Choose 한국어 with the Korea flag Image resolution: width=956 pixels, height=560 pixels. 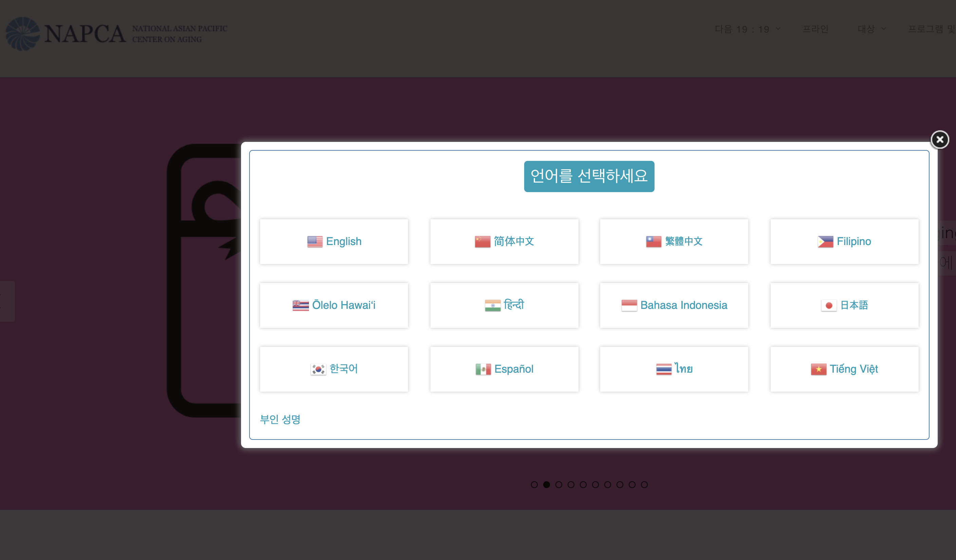point(334,369)
